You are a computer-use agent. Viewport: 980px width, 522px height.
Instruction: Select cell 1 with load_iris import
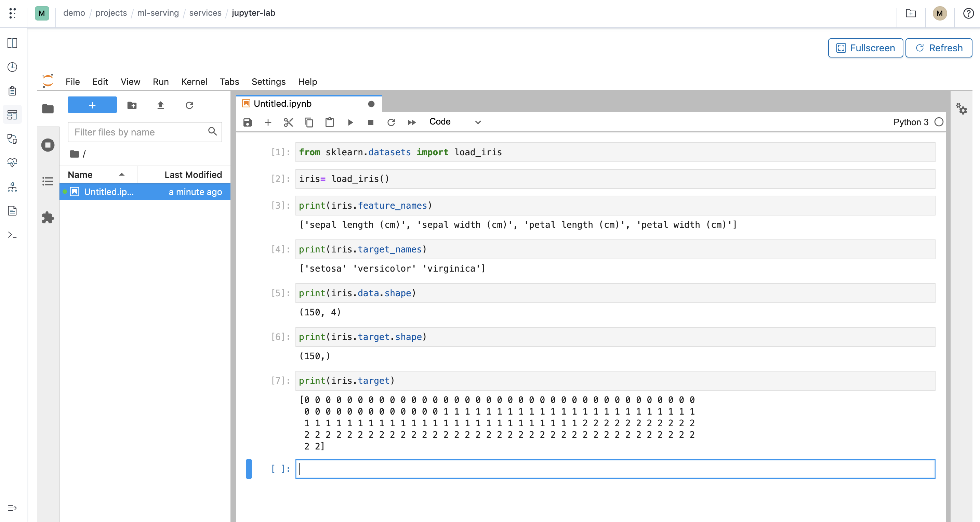[x=615, y=152]
